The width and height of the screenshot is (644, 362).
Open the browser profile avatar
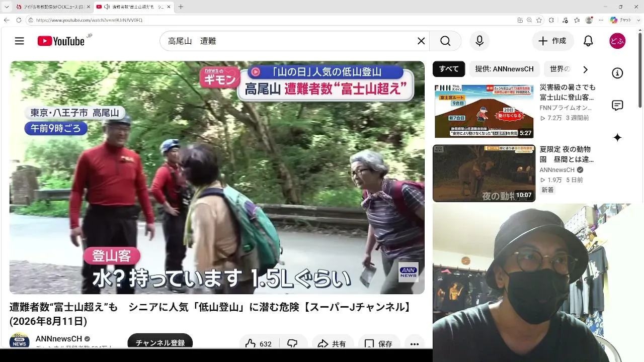click(x=589, y=20)
